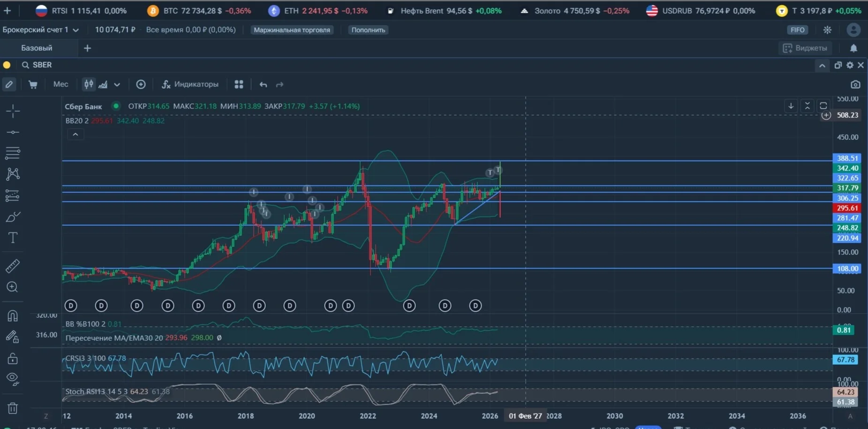
Task: Toggle lock all drawings padlock
Action: pyautogui.click(x=13, y=359)
